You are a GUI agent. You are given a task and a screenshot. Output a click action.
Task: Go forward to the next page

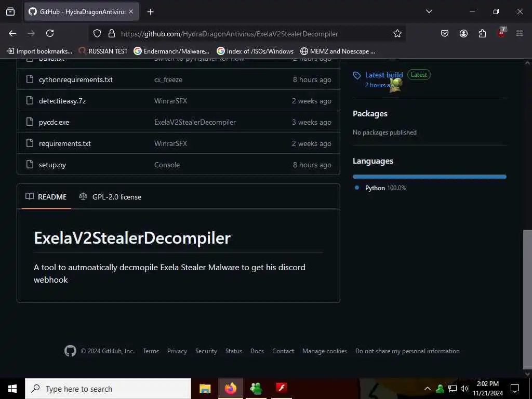click(31, 33)
